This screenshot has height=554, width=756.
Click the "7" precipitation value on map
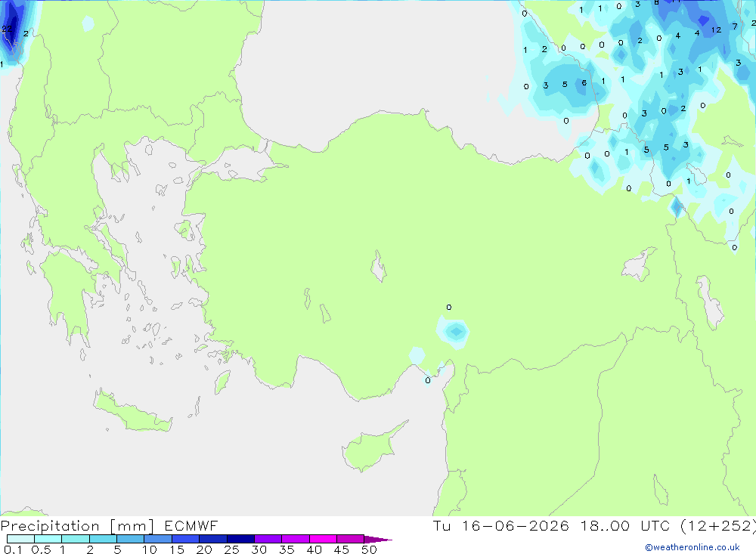735,26
